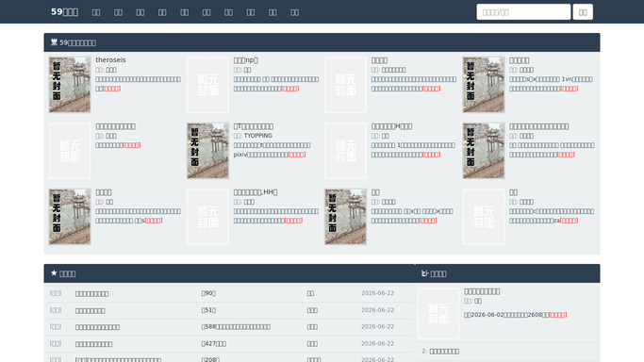The width and height of the screenshot is (644, 362).
Task: Click the red link after the 2608 text in ranking
Action: pyautogui.click(x=558, y=315)
